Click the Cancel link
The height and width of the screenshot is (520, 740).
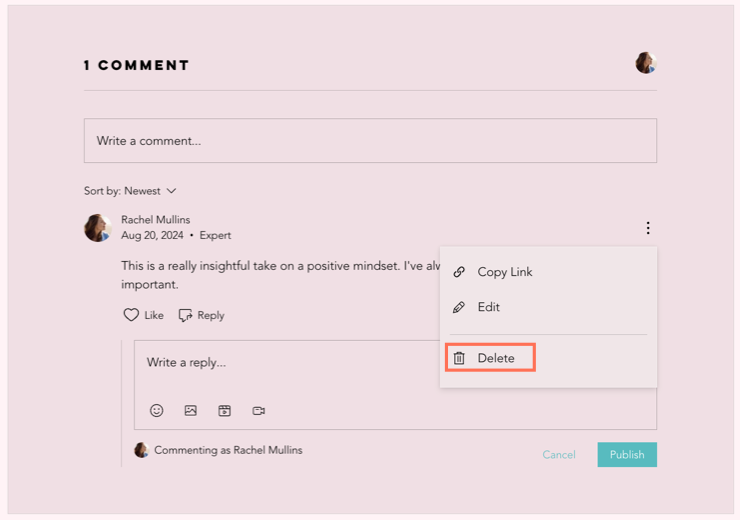point(559,455)
